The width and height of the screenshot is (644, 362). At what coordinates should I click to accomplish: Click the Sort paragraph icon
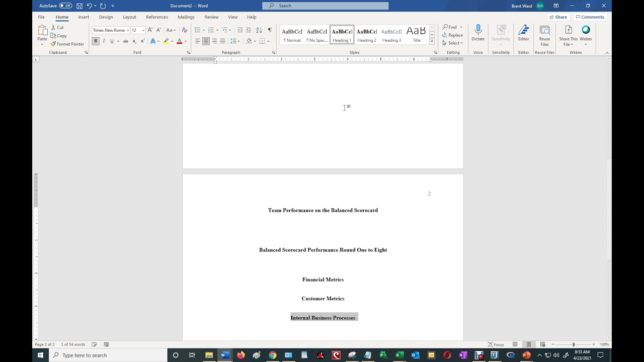[259, 30]
